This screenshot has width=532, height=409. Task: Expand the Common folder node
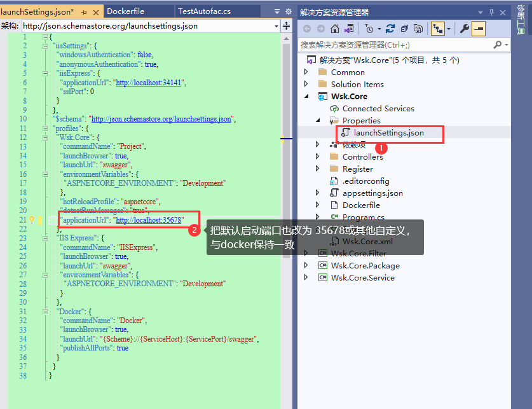tap(306, 72)
